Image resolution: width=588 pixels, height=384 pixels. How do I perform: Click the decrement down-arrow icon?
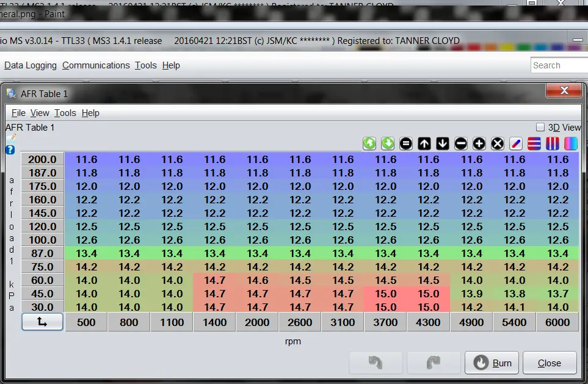443,143
